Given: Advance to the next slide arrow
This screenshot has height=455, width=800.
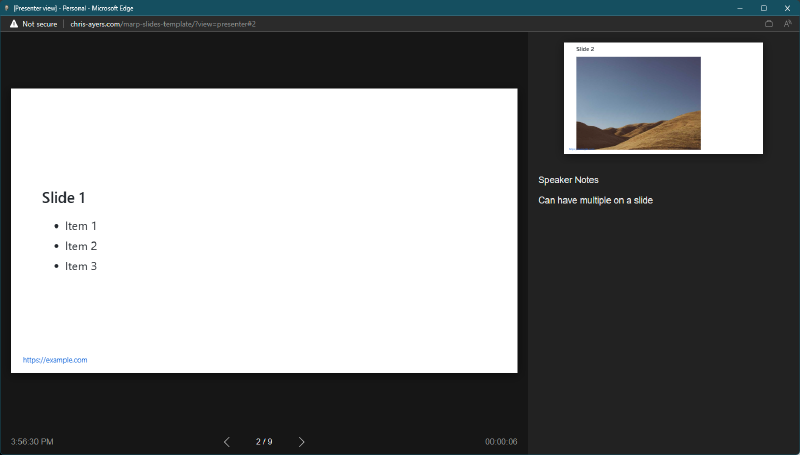Looking at the screenshot, I should click(302, 442).
